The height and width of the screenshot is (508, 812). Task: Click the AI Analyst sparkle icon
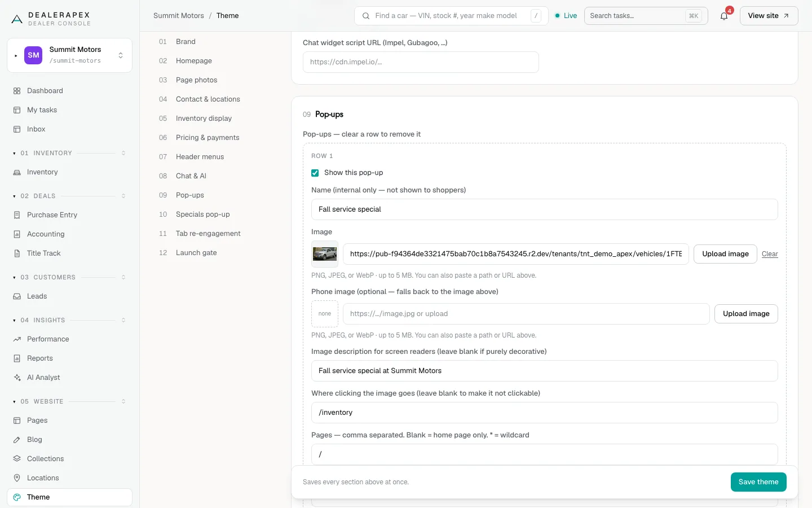17,378
